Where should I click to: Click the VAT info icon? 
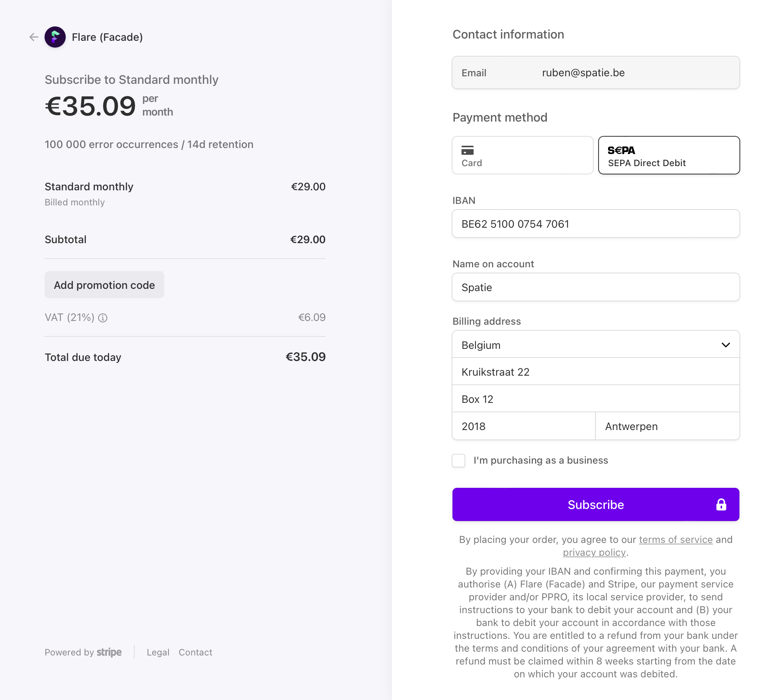103,318
